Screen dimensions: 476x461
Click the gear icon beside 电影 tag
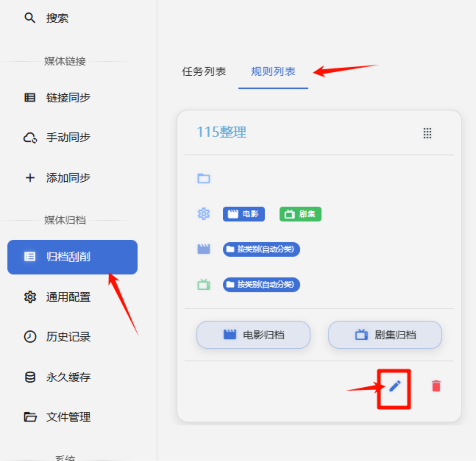point(204,214)
